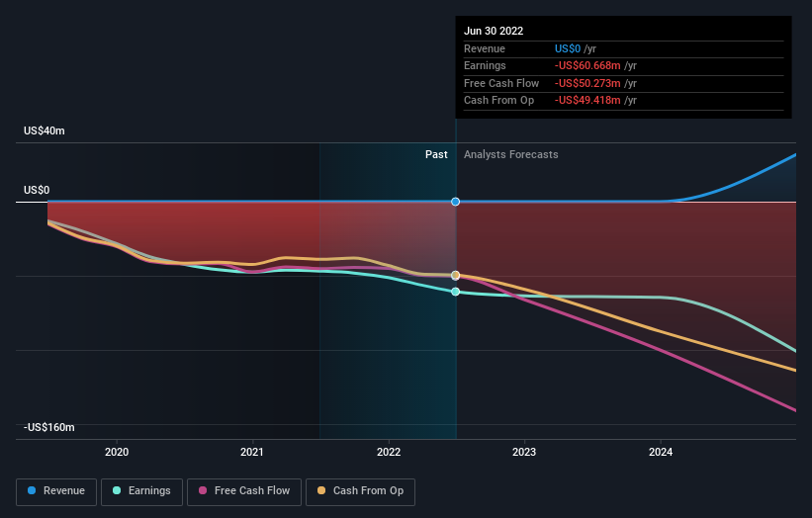Viewport: 812px width, 518px height.
Task: Click the US$40m y-axis label
Action: (45, 130)
